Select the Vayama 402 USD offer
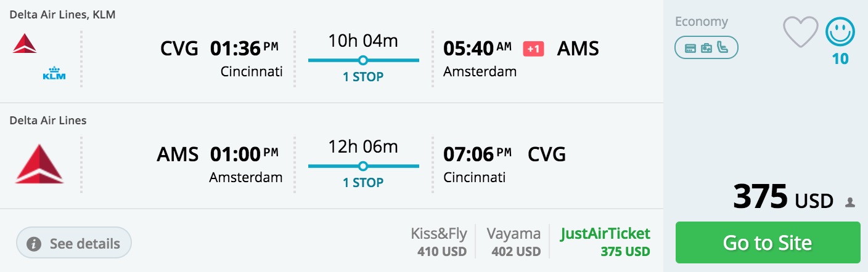Viewport: 868px width, 272px height. [513, 242]
